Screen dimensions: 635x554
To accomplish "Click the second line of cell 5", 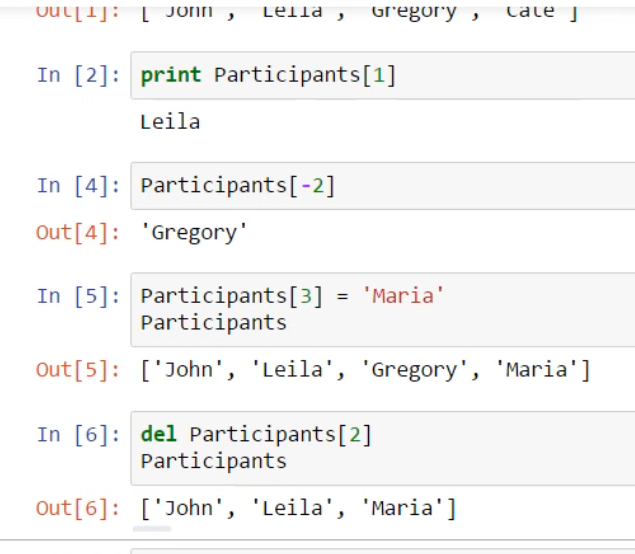I will pyautogui.click(x=213, y=322).
